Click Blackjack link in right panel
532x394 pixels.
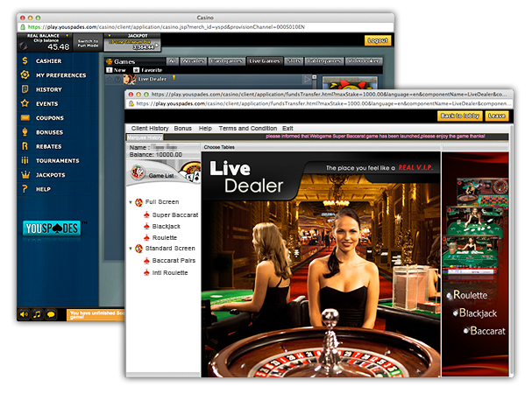(478, 313)
